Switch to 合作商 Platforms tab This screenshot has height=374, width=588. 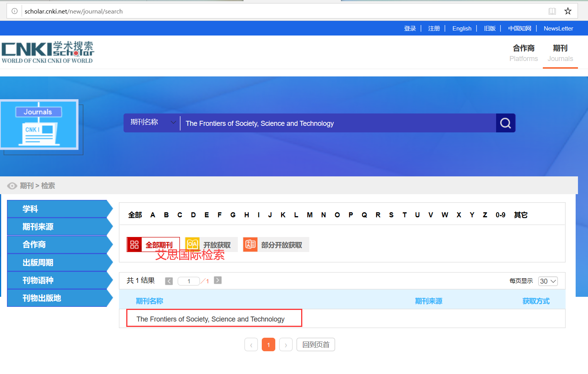[x=524, y=53]
